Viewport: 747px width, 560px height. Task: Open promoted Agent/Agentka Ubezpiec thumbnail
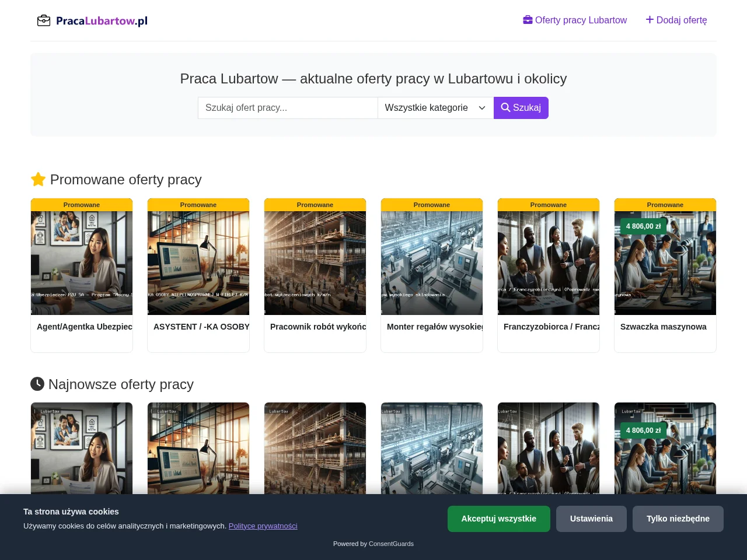point(82,263)
